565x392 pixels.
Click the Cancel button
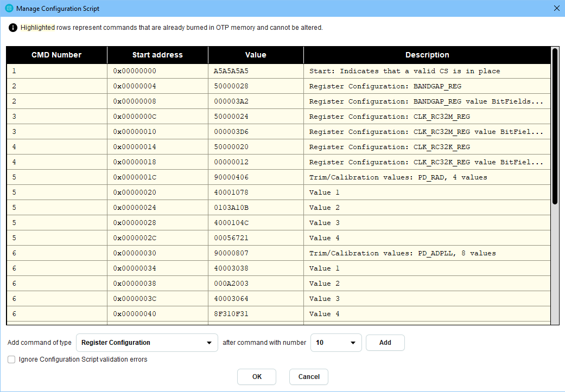309,376
